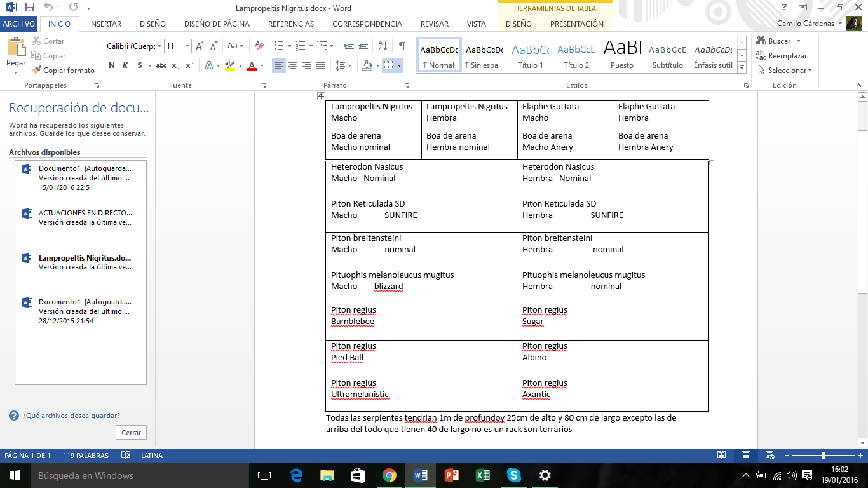Image resolution: width=868 pixels, height=488 pixels.
Task: Click the Copiar formato paintbrush icon
Action: [x=37, y=71]
